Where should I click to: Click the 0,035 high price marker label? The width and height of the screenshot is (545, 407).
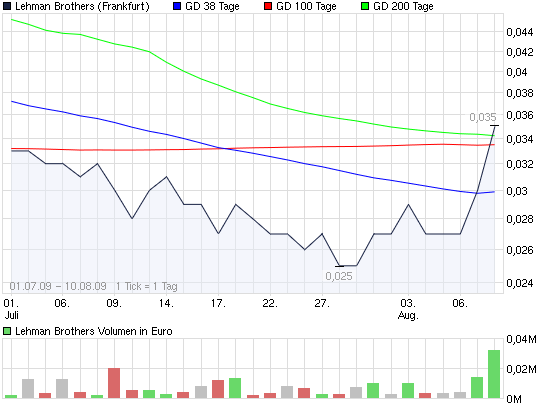[x=483, y=117]
